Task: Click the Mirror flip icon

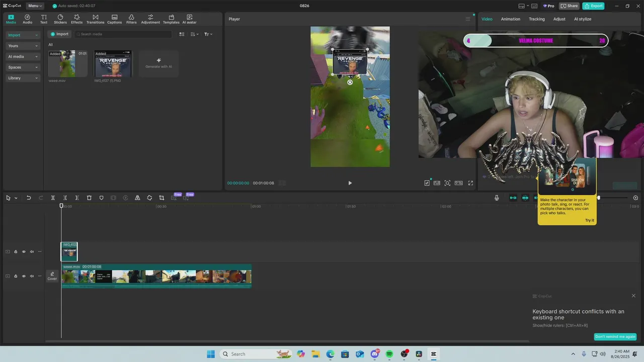Action: (137, 198)
